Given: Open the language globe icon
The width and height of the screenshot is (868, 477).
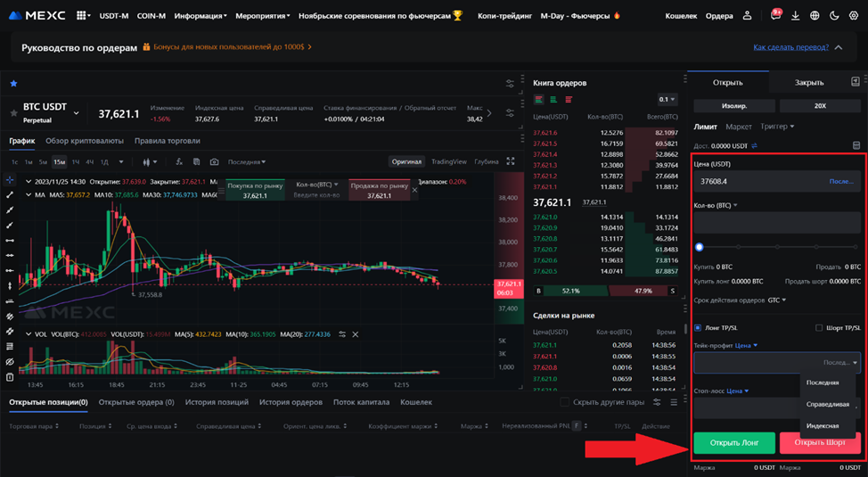Looking at the screenshot, I should tap(815, 16).
